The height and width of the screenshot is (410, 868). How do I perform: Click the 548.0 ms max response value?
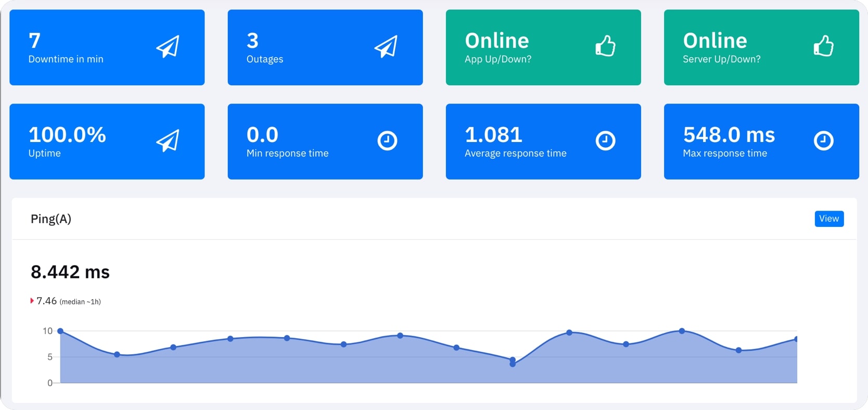[x=729, y=135]
